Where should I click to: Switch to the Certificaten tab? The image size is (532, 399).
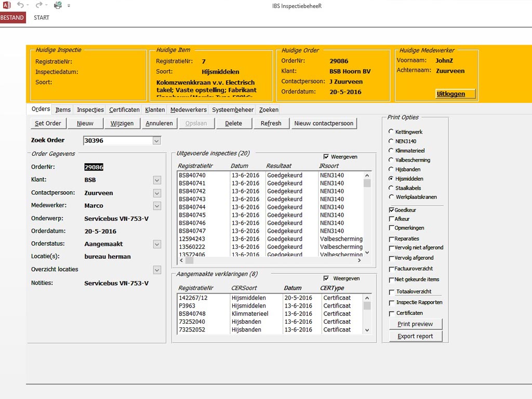[124, 110]
